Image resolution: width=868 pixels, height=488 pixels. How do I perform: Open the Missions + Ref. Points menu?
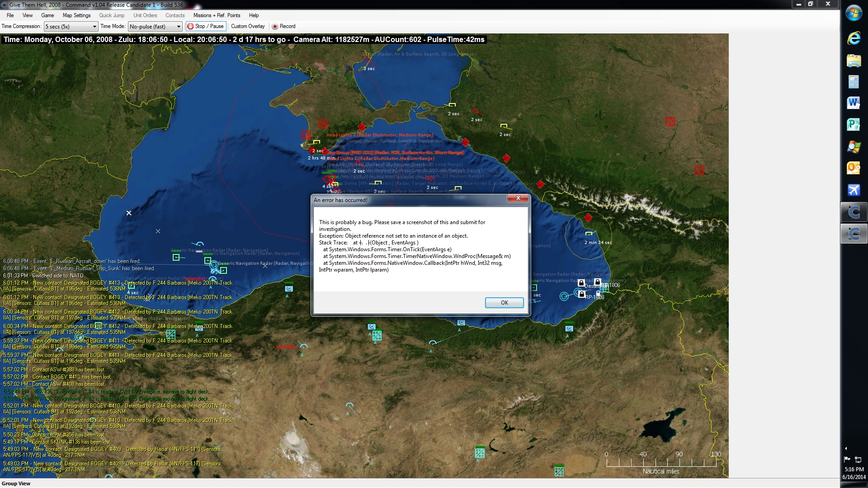point(217,15)
